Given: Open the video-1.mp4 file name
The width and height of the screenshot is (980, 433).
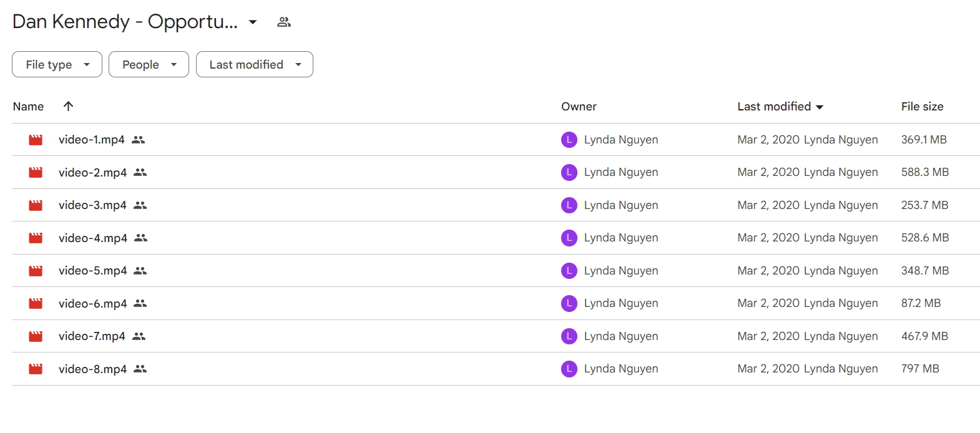Looking at the screenshot, I should tap(92, 140).
